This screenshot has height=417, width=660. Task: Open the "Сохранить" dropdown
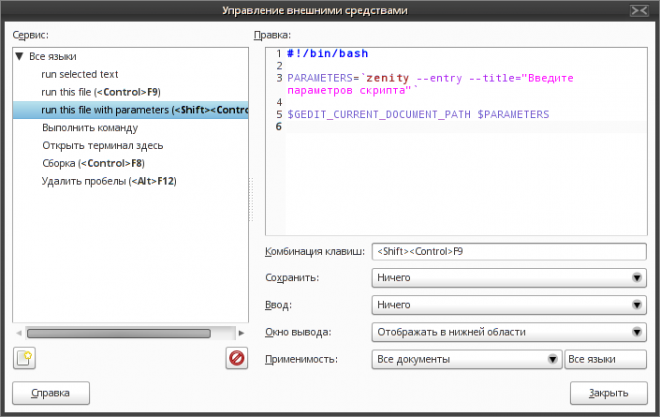(x=508, y=278)
